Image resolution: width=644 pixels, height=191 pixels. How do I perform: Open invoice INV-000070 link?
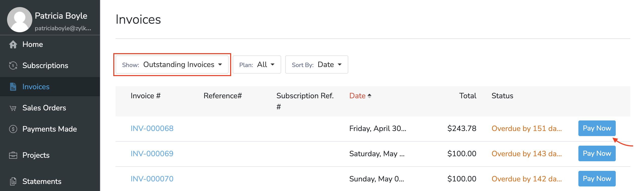coord(152,179)
